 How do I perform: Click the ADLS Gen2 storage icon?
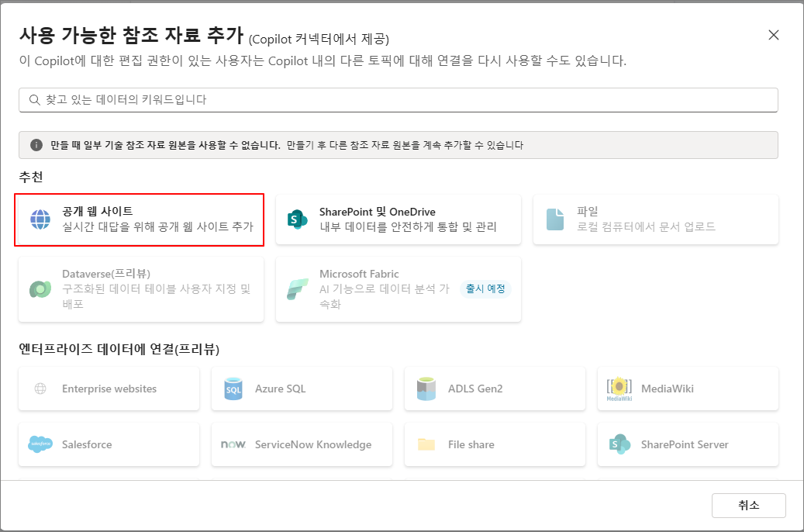click(426, 389)
